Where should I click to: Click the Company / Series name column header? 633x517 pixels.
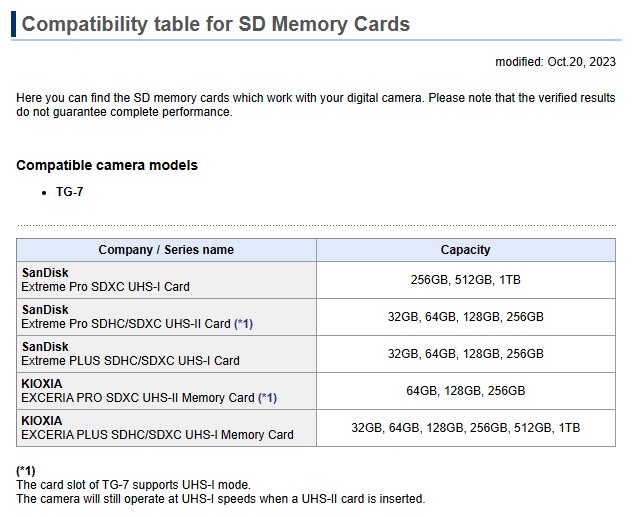[166, 250]
